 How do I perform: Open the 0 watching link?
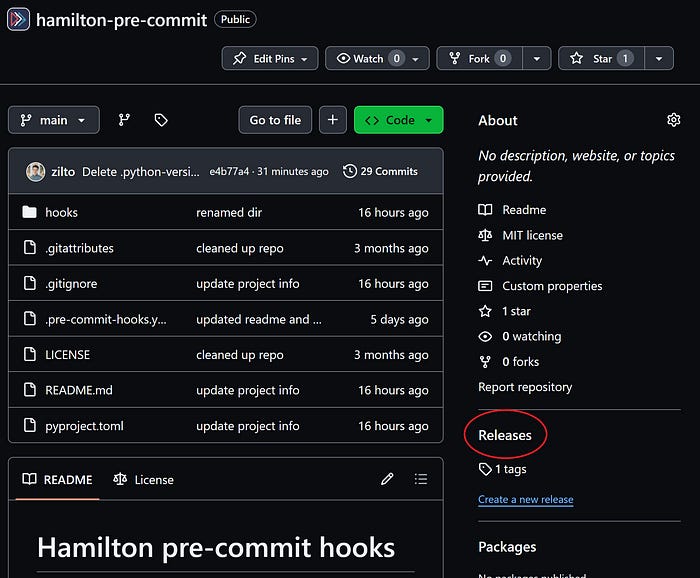[x=532, y=337]
